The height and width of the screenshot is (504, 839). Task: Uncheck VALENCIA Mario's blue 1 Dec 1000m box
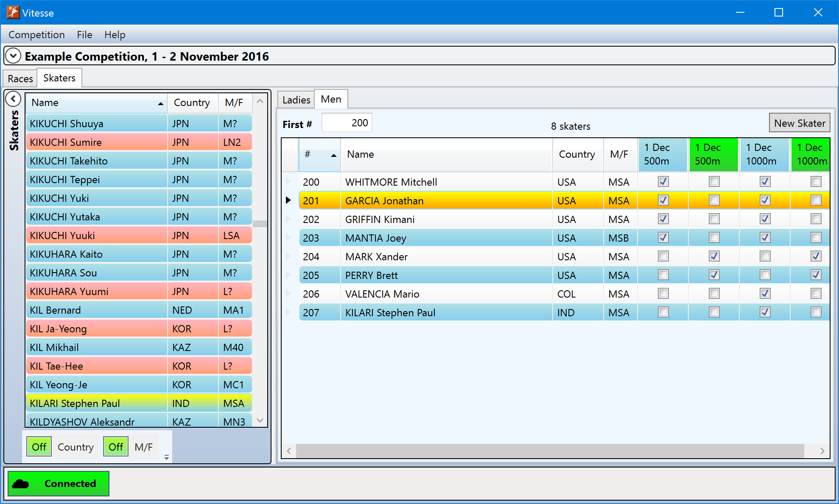coord(765,293)
